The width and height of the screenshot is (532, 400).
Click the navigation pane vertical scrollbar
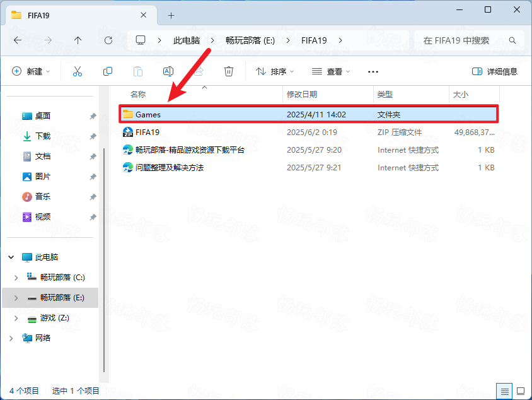coord(104,260)
